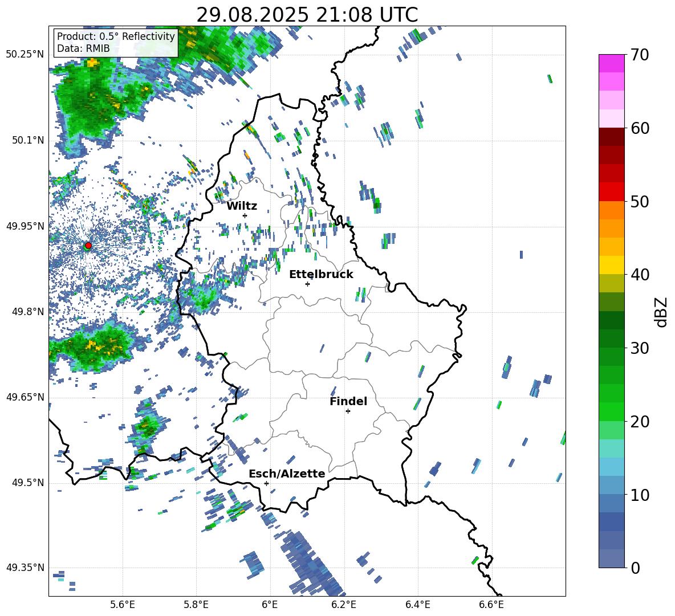
Task: Click the 0 value on the colorbar
Action: pyautogui.click(x=635, y=568)
